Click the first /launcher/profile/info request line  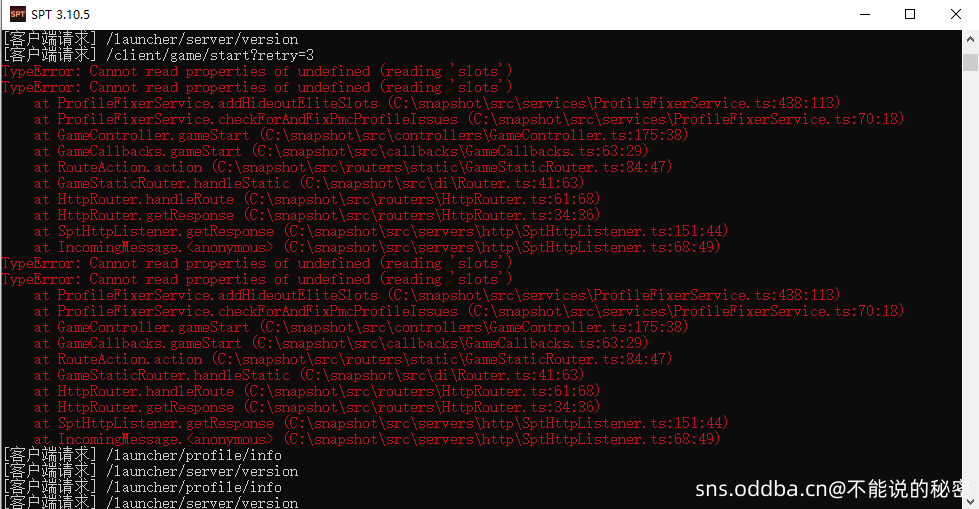[142, 455]
